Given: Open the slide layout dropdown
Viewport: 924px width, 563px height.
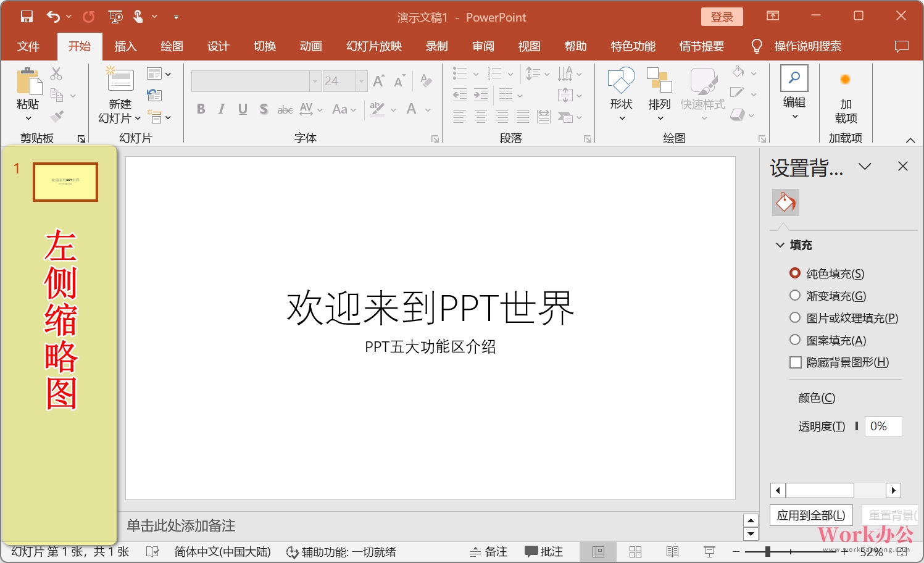Looking at the screenshot, I should coord(159,74).
